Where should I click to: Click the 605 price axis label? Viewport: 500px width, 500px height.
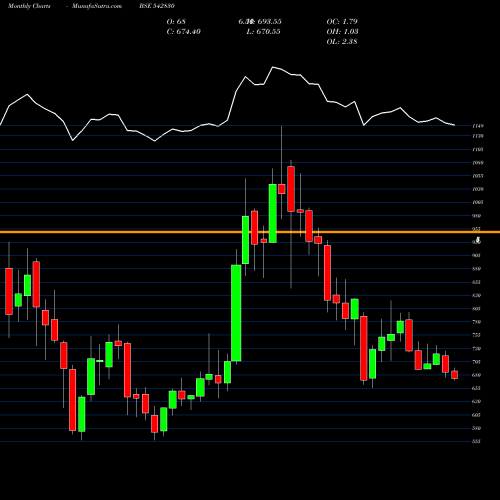[476, 415]
